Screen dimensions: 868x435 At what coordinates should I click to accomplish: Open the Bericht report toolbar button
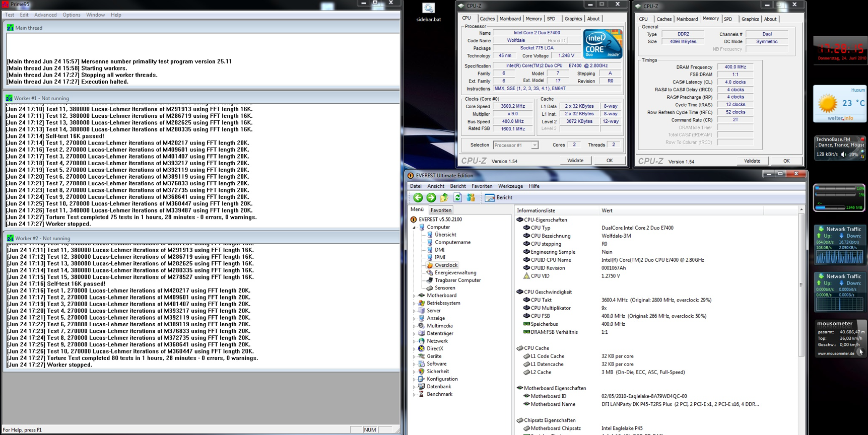(499, 198)
